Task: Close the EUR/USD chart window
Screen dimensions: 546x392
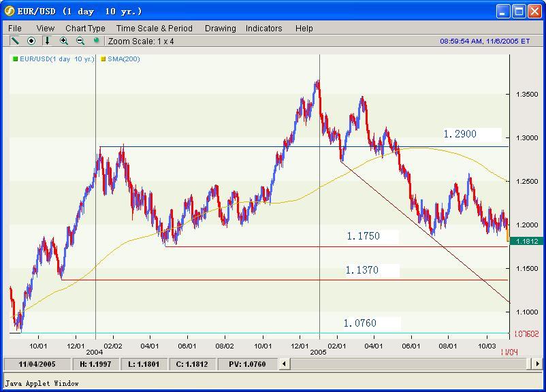Action: pyautogui.click(x=534, y=12)
